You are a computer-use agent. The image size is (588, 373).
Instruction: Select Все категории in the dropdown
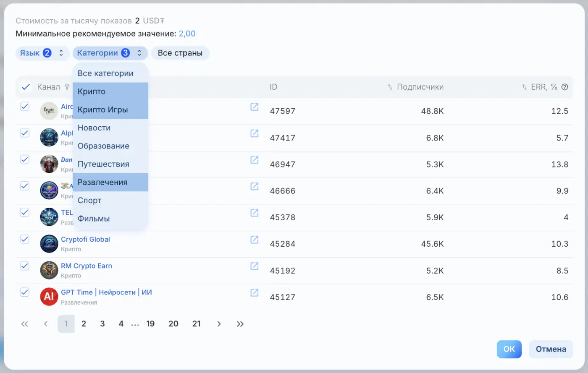pyautogui.click(x=110, y=73)
